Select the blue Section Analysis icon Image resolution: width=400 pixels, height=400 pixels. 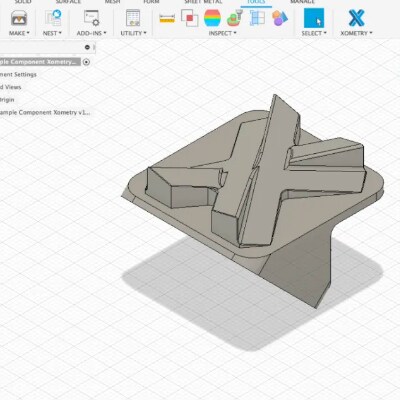(x=257, y=18)
